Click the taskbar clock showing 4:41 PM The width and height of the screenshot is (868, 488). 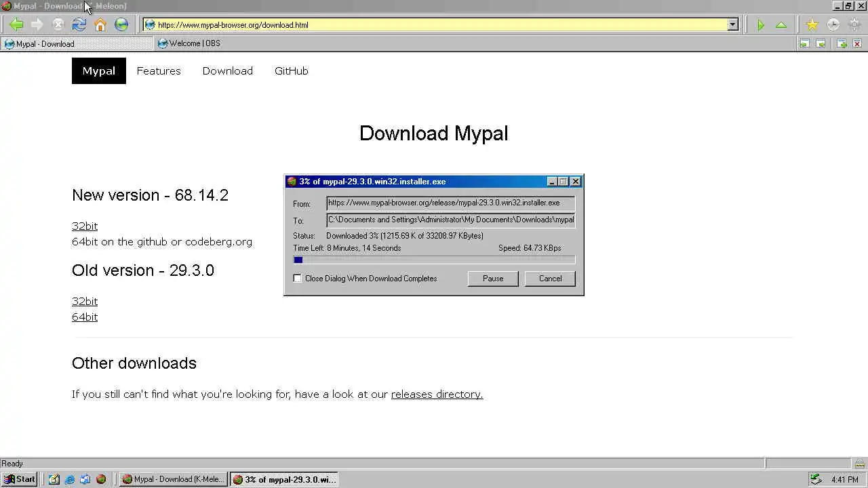pyautogui.click(x=844, y=480)
